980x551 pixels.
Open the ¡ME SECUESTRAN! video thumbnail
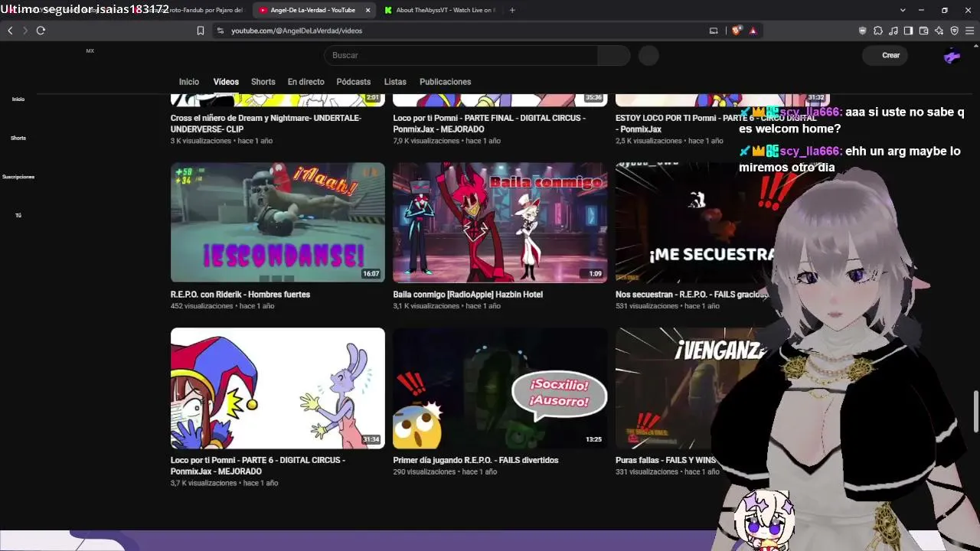tap(695, 223)
